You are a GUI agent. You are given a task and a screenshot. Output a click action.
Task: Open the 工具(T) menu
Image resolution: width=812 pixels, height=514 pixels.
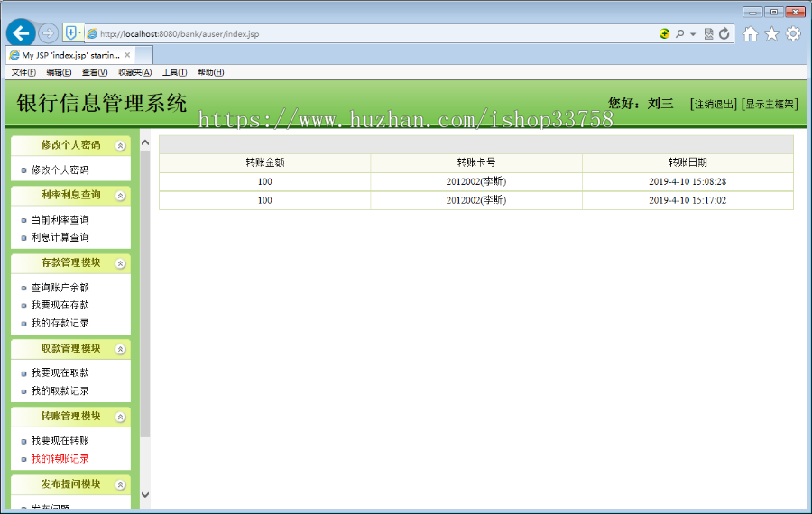tap(174, 72)
